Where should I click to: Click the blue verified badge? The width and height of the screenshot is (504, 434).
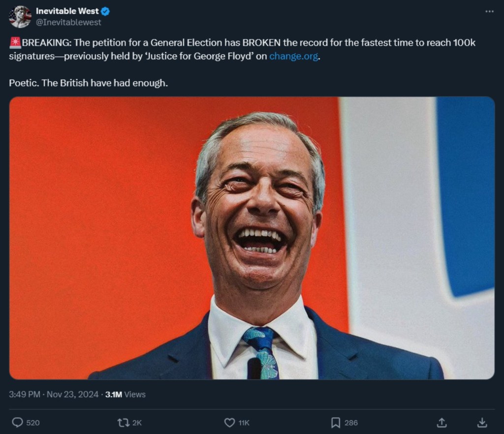(x=105, y=11)
